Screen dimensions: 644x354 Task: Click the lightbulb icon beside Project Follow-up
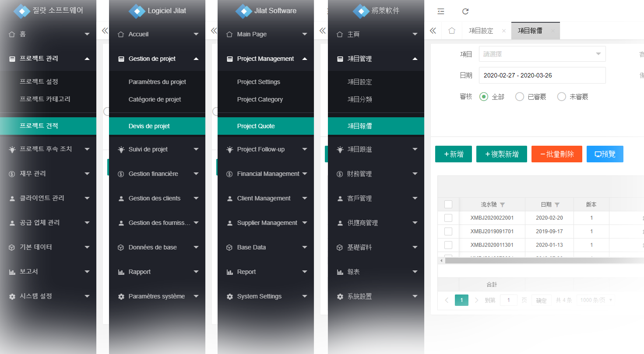coord(229,150)
